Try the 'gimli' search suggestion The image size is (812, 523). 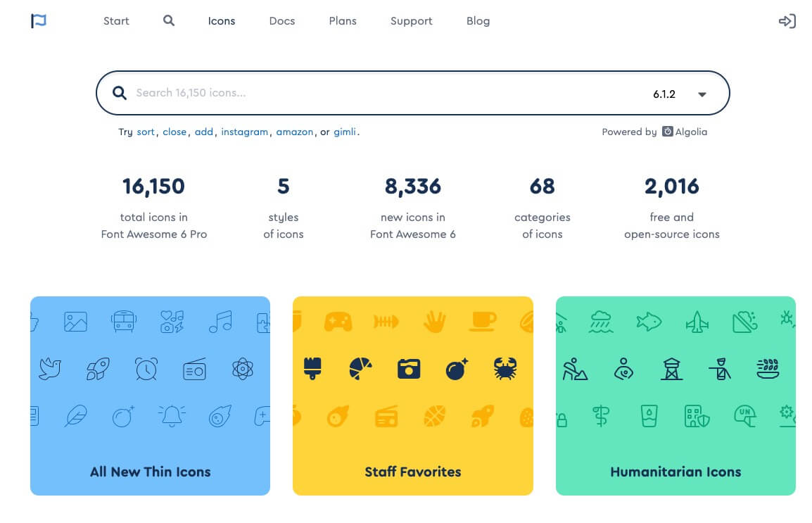(345, 132)
